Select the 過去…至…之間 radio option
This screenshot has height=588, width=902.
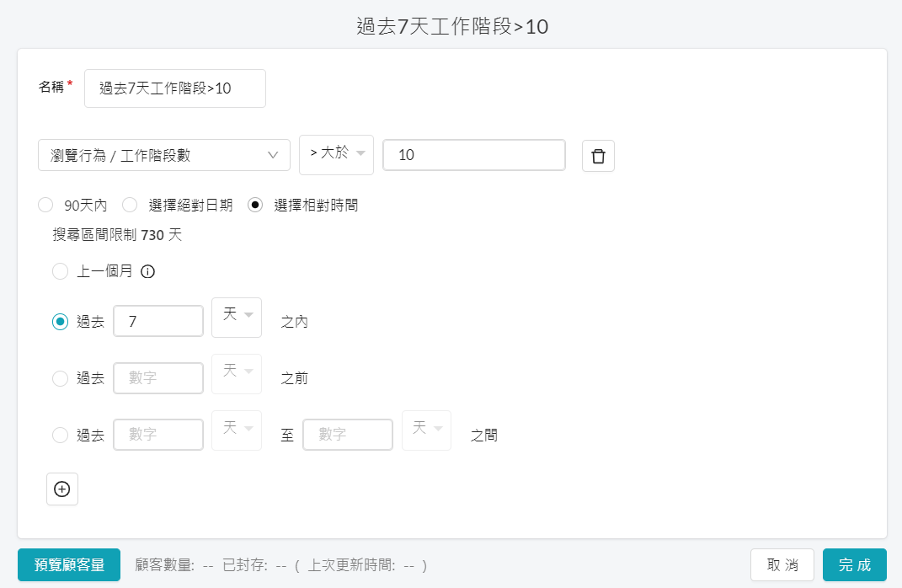pos(61,435)
